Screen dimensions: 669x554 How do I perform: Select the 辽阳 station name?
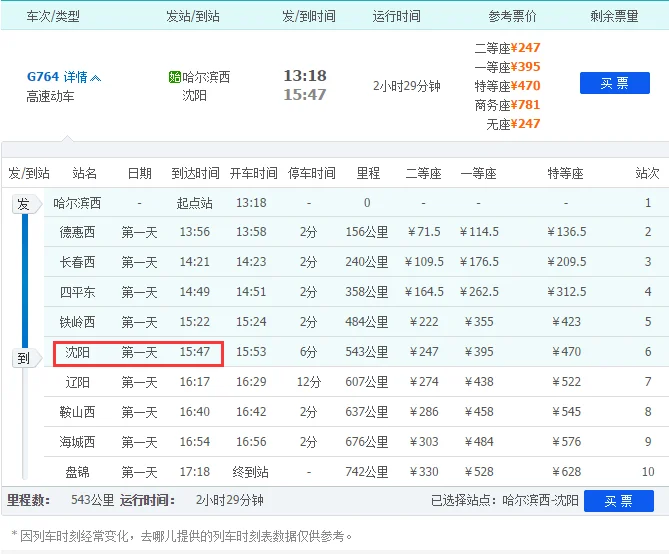[77, 382]
